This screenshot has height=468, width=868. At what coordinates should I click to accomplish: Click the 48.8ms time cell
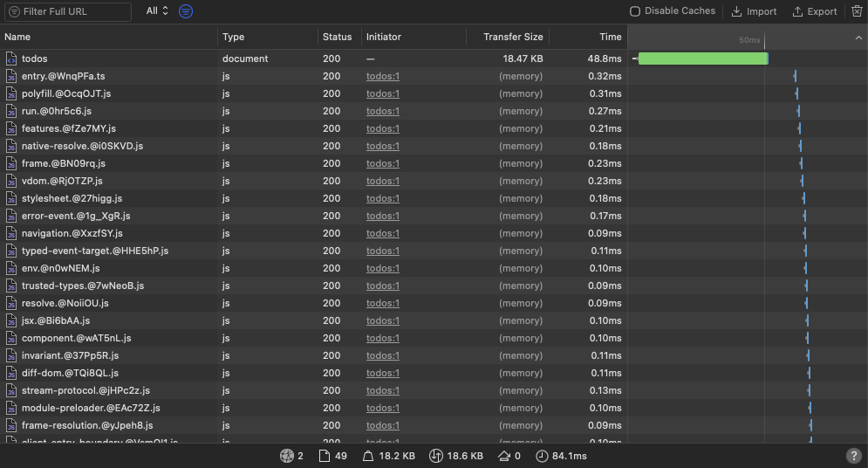605,58
